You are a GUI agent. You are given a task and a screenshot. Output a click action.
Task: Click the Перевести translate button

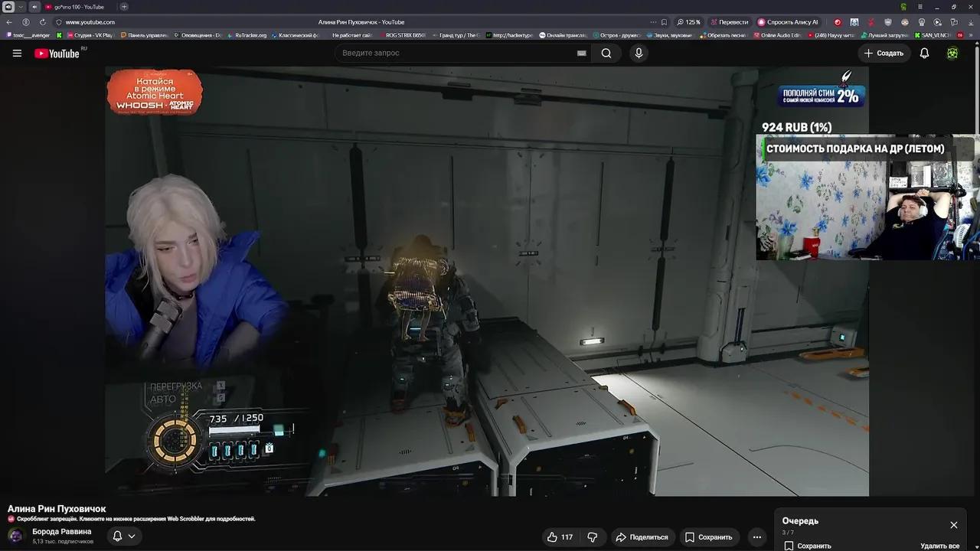(x=730, y=22)
